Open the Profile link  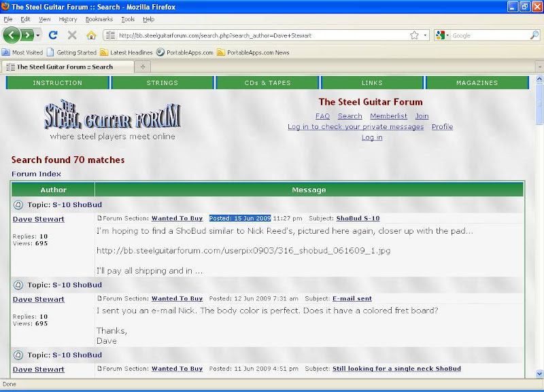pyautogui.click(x=443, y=127)
